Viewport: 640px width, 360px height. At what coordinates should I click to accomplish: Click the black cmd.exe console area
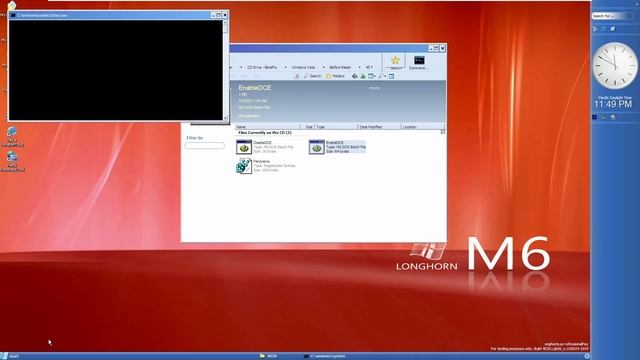(x=116, y=70)
